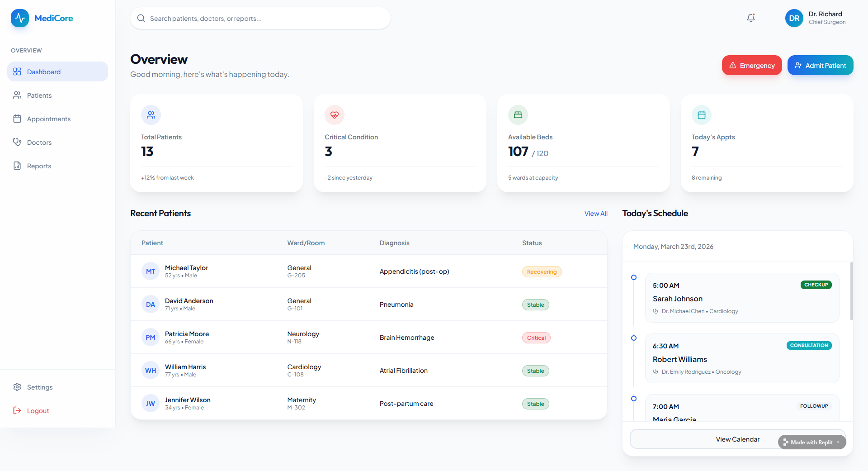
Task: Click the Today's Appts calendar icon
Action: click(702, 115)
